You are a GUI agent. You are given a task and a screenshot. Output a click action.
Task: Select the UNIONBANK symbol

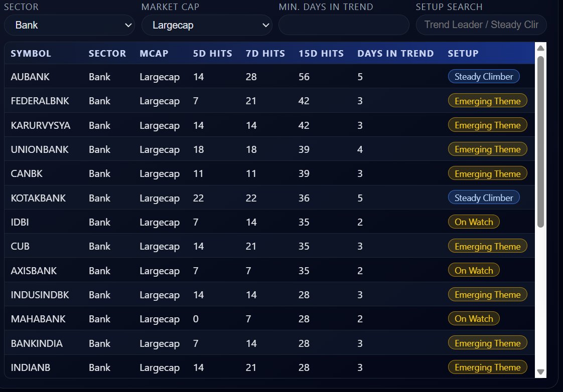(x=40, y=149)
